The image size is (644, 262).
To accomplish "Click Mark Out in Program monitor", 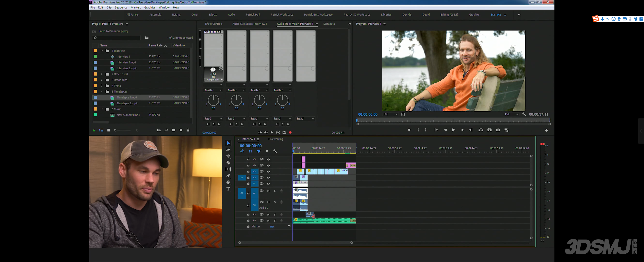I will click(x=426, y=130).
